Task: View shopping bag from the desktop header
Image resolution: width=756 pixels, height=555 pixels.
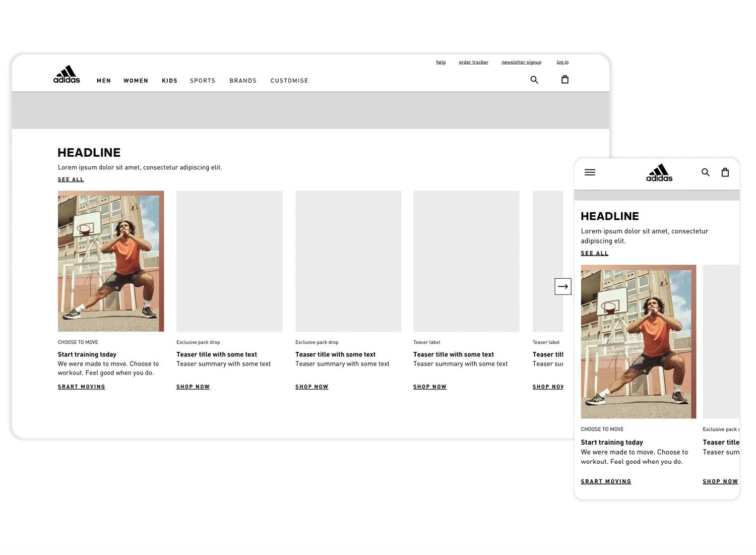Action: coord(564,79)
